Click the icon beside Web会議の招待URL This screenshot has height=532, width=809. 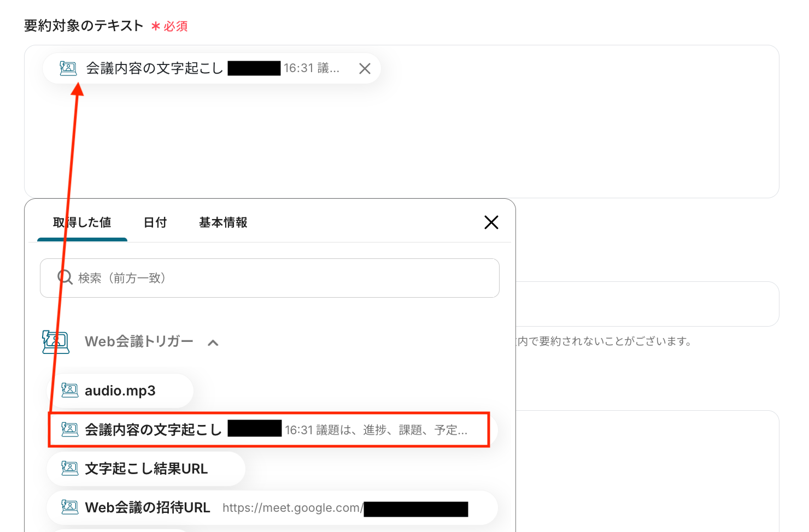click(69, 507)
